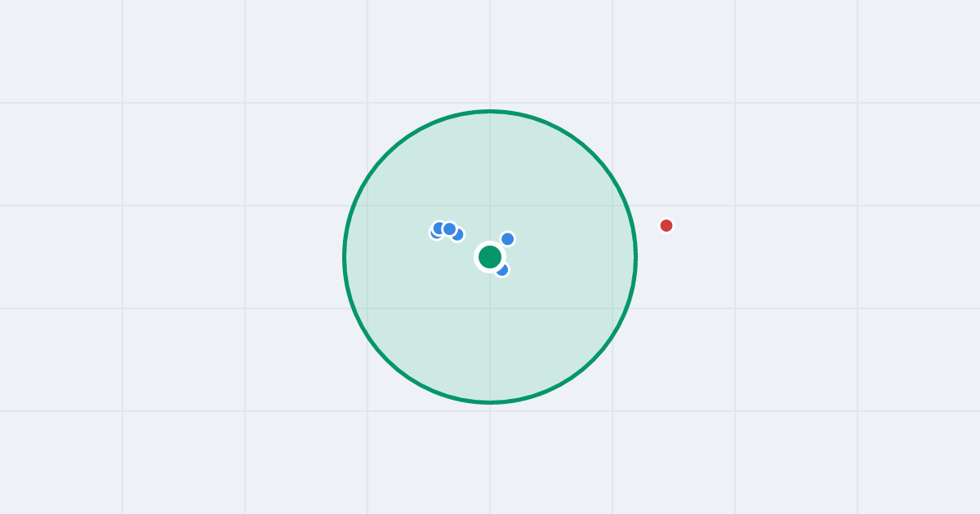The height and width of the screenshot is (514, 980).
Task: Click grid intersection directly above green center marker
Action: (x=490, y=206)
